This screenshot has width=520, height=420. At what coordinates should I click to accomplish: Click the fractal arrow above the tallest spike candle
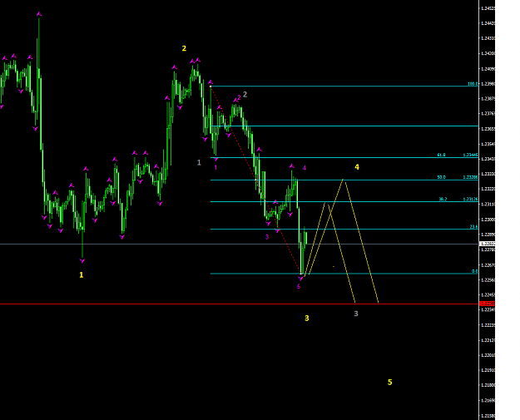(x=39, y=14)
